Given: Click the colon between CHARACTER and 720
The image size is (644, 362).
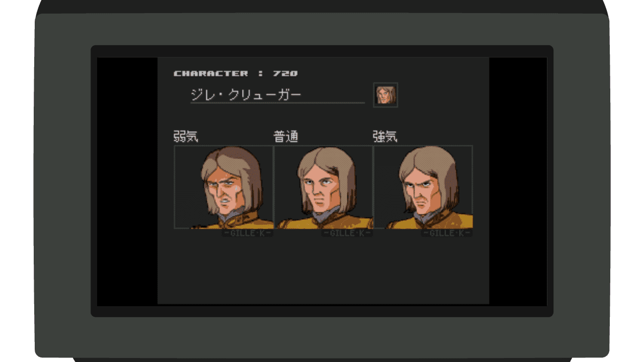Looking at the screenshot, I should point(261,73).
